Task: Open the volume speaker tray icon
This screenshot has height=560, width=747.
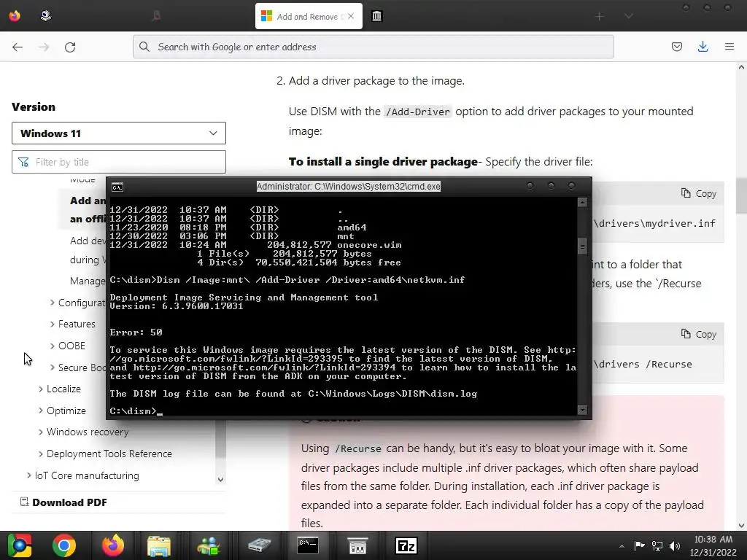Action: point(675,545)
